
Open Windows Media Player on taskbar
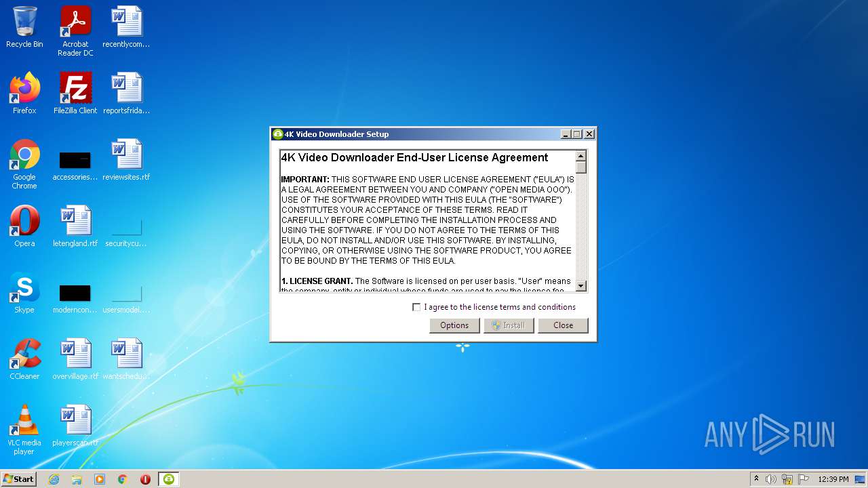click(100, 479)
